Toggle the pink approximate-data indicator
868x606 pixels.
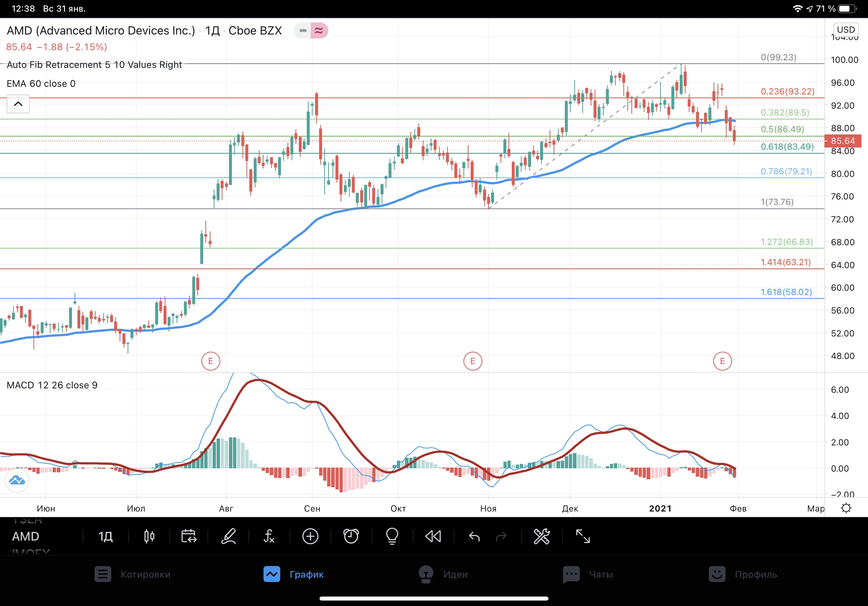pyautogui.click(x=319, y=31)
